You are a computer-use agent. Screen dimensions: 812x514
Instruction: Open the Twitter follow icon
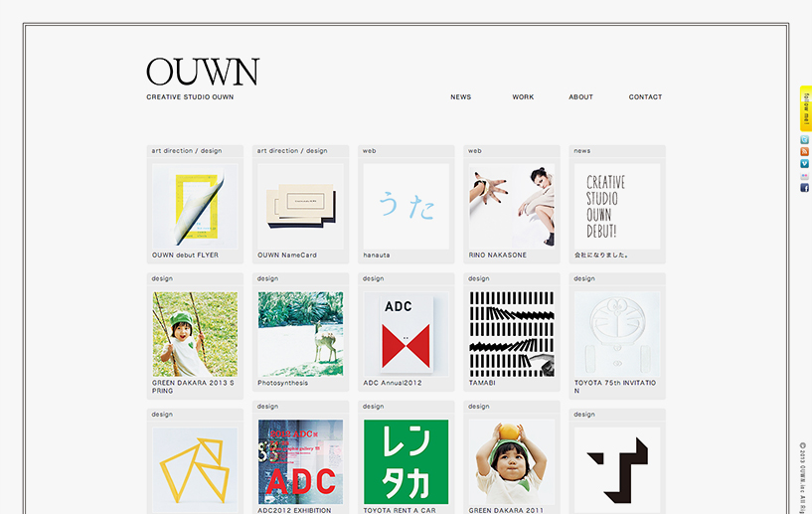pyautogui.click(x=804, y=140)
